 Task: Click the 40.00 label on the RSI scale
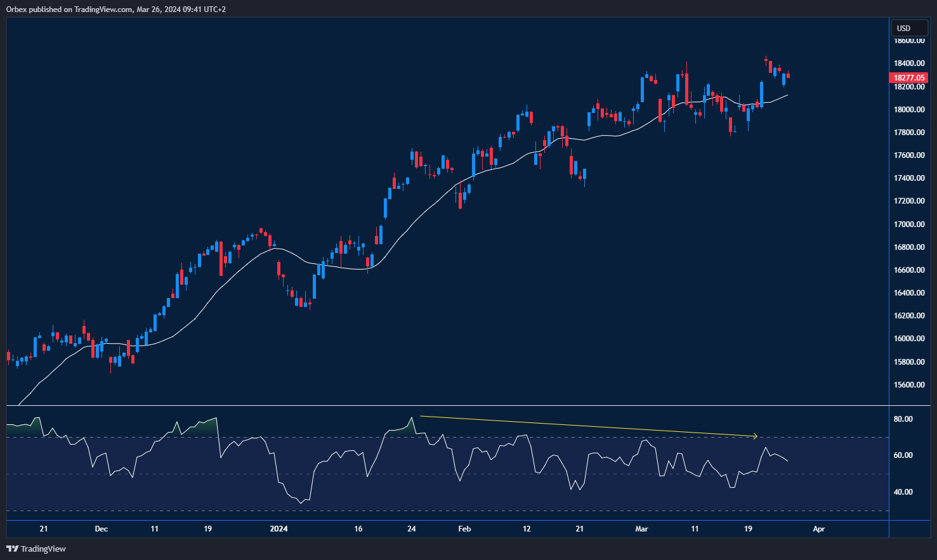pos(903,492)
